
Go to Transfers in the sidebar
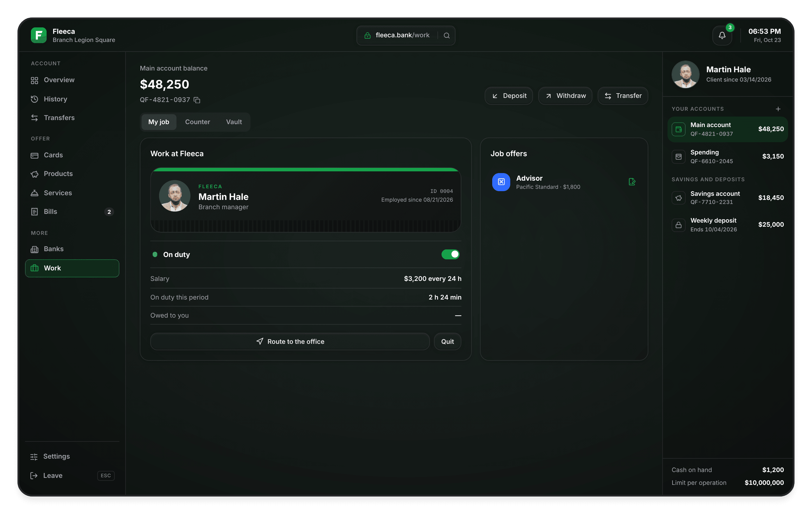pyautogui.click(x=72, y=118)
